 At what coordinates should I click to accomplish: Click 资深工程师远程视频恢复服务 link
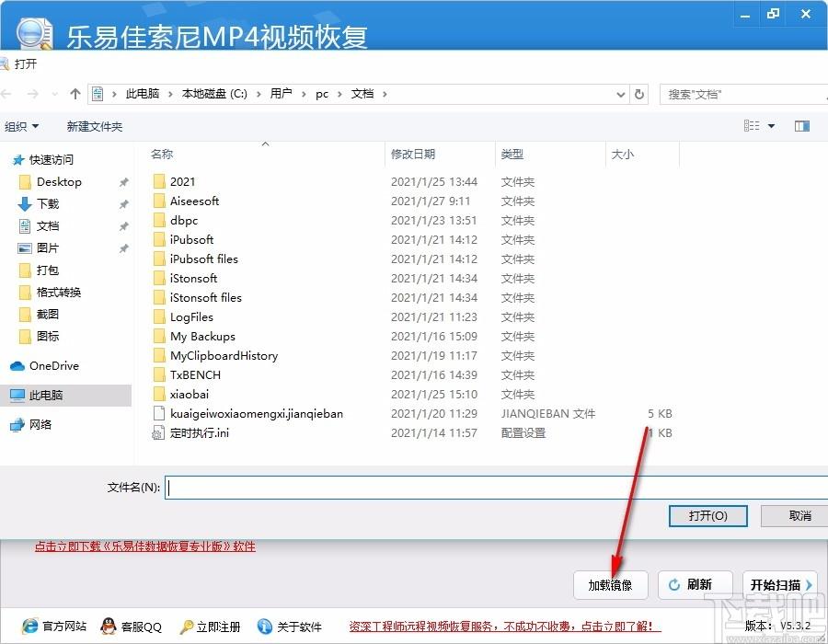[x=505, y=627]
